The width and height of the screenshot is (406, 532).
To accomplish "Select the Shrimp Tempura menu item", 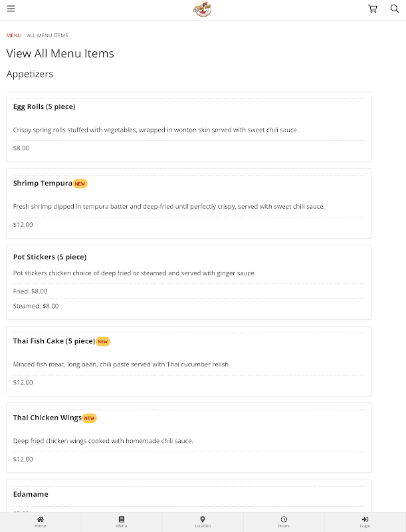I will point(43,183).
